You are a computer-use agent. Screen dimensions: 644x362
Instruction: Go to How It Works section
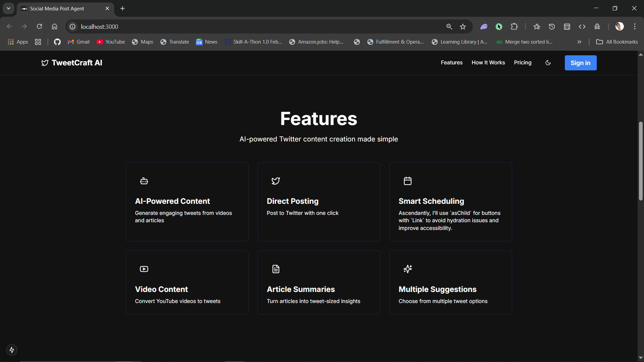pyautogui.click(x=488, y=63)
